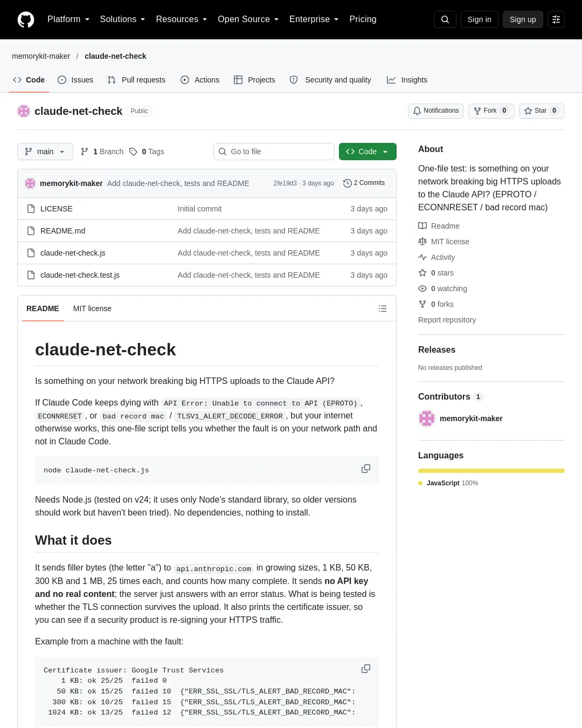The height and width of the screenshot is (728, 582).
Task: Click the Public visibility badge
Action: pyautogui.click(x=139, y=111)
